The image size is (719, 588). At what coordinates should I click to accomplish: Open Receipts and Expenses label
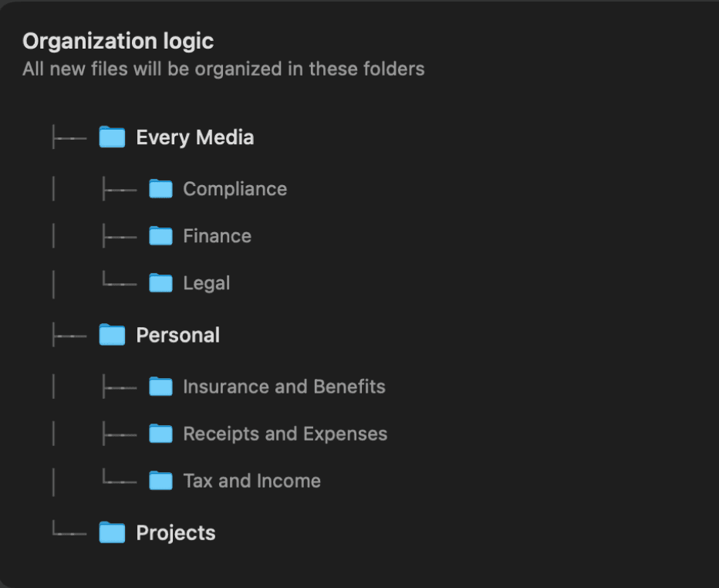pyautogui.click(x=285, y=434)
